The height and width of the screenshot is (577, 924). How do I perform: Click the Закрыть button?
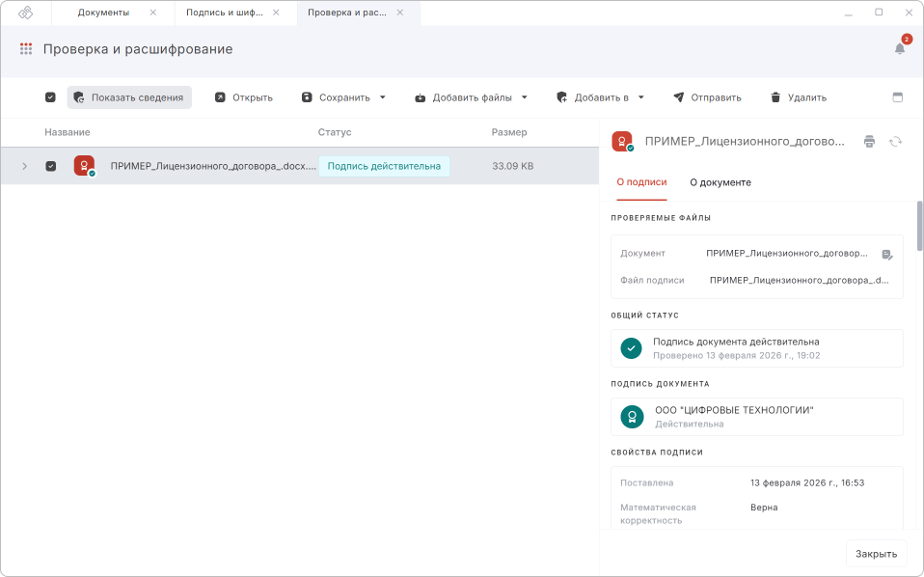(x=876, y=554)
